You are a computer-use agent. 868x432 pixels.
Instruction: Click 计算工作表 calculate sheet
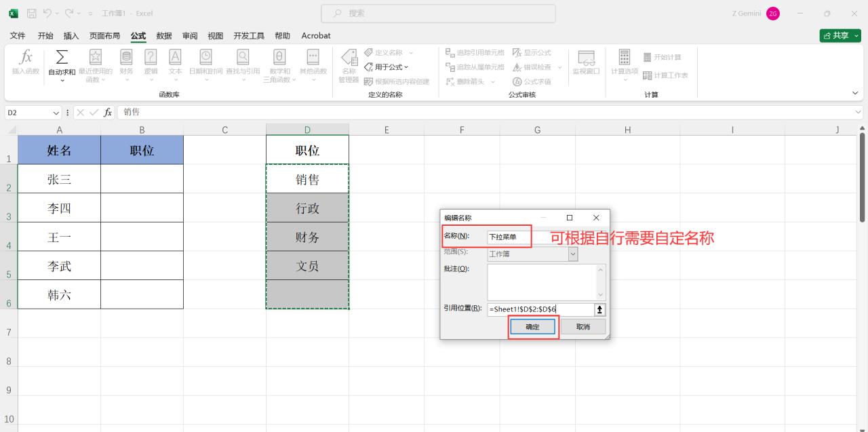point(665,75)
